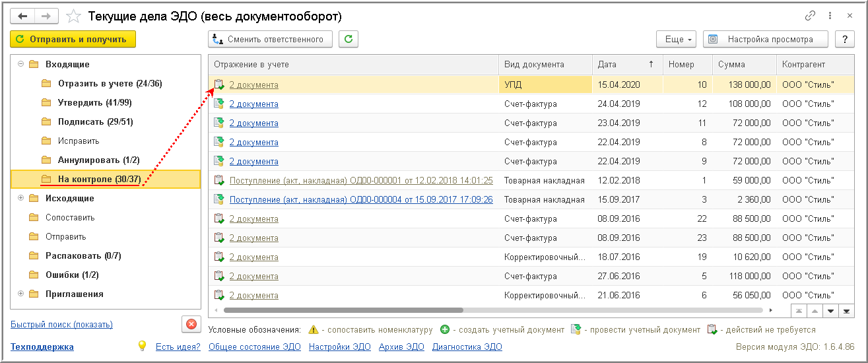The height and width of the screenshot is (363, 868).
Task: Click the three-dot window menu icon
Action: 829,16
